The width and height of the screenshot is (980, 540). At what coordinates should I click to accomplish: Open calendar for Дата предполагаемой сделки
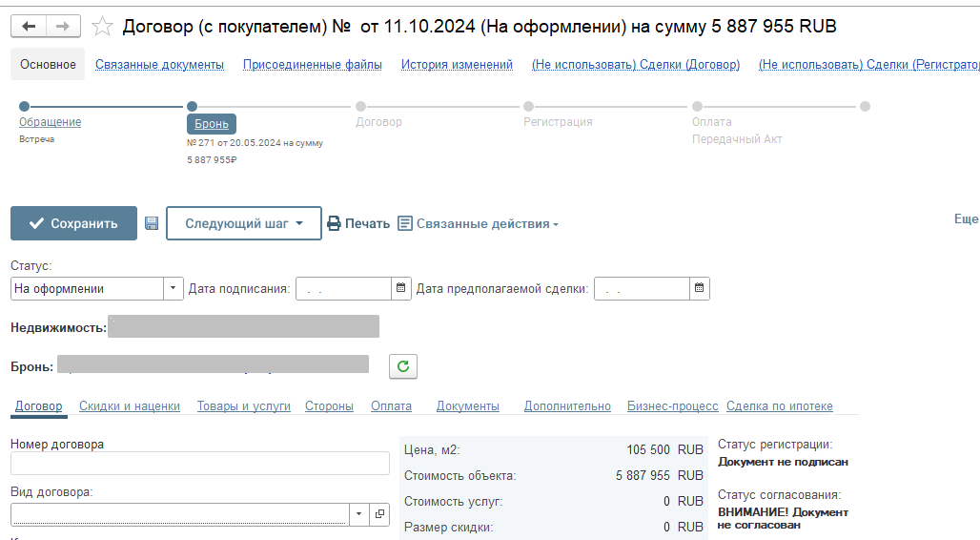[699, 288]
